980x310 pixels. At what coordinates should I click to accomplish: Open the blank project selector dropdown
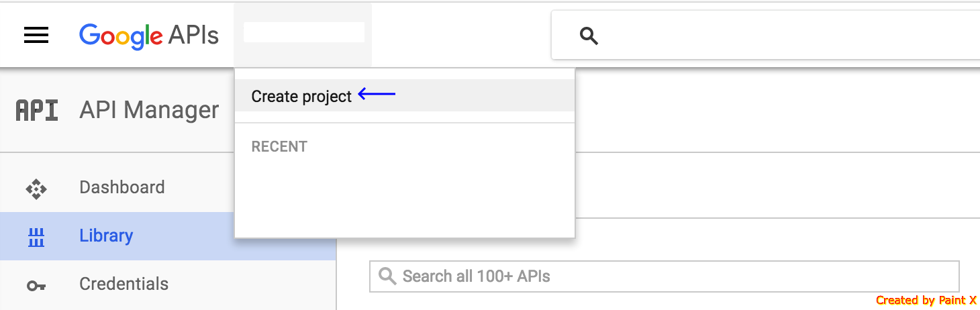(x=303, y=35)
